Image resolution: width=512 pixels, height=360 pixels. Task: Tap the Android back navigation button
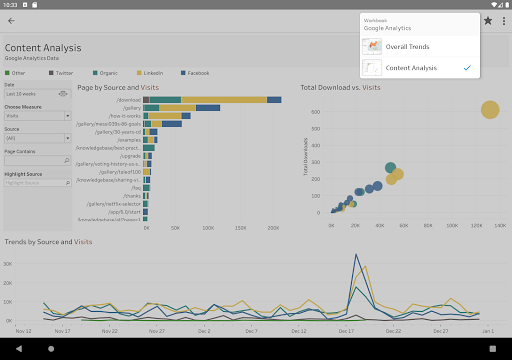point(19,349)
